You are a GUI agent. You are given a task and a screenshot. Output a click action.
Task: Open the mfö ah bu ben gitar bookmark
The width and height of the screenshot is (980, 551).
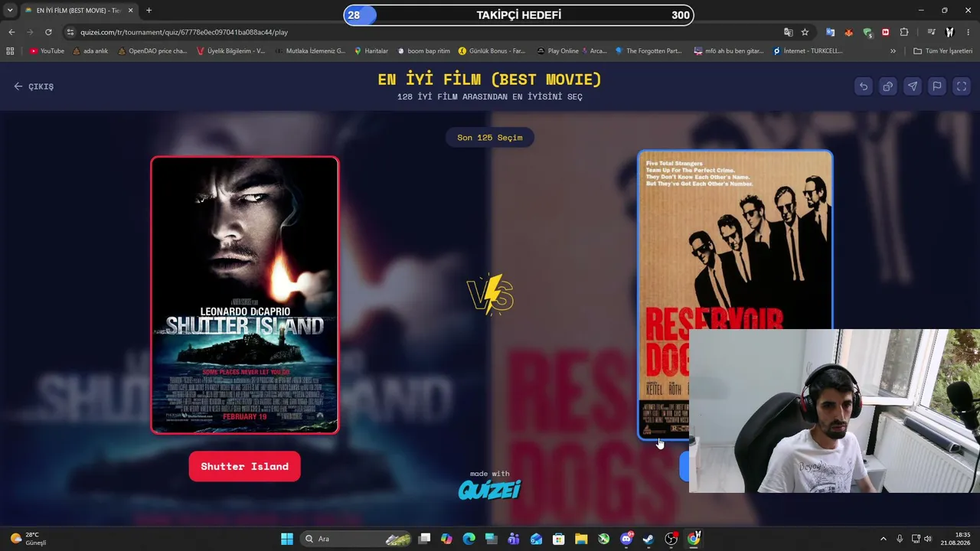click(x=729, y=51)
